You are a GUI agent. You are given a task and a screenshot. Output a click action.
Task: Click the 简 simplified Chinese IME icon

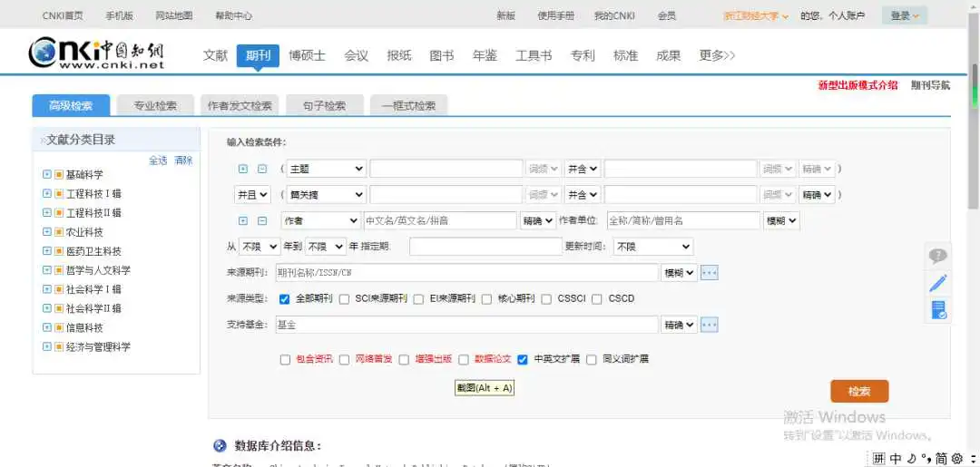tap(941, 458)
